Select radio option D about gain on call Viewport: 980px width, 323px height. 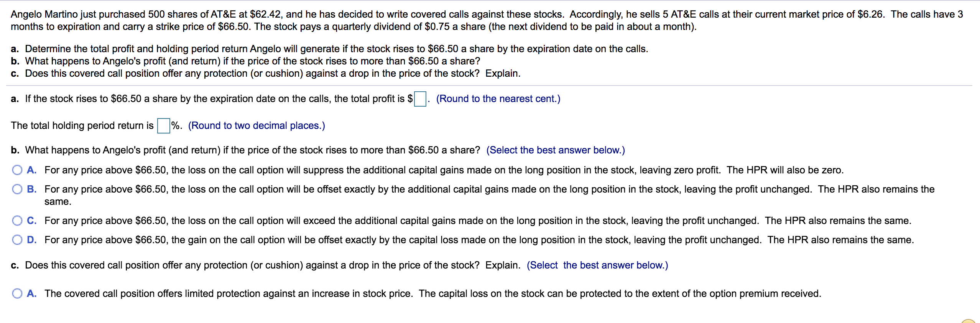point(17,240)
